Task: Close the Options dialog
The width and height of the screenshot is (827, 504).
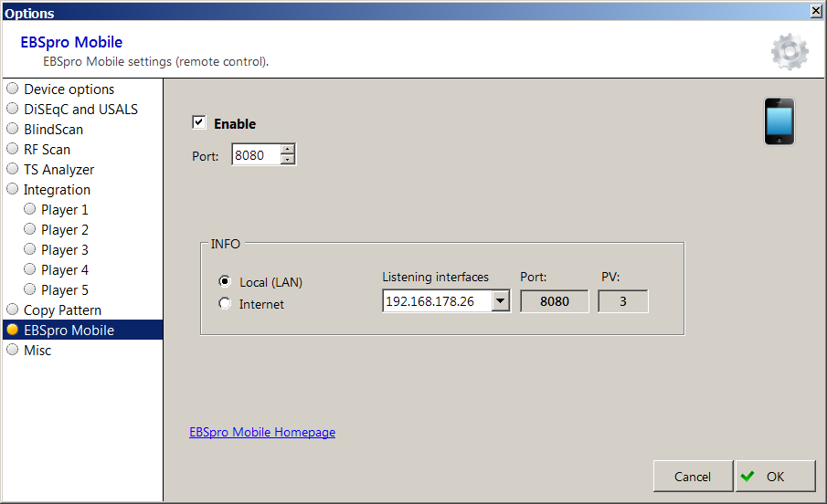Action: coord(816,11)
